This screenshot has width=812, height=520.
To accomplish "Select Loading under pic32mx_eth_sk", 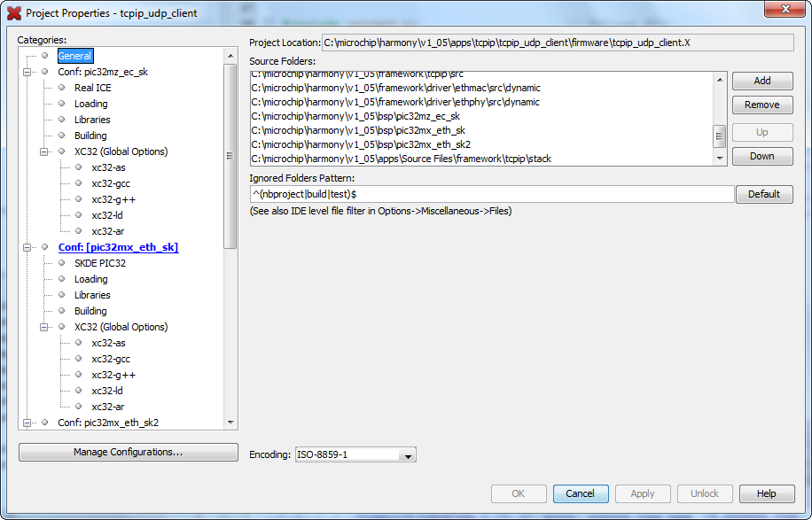I will [x=90, y=279].
